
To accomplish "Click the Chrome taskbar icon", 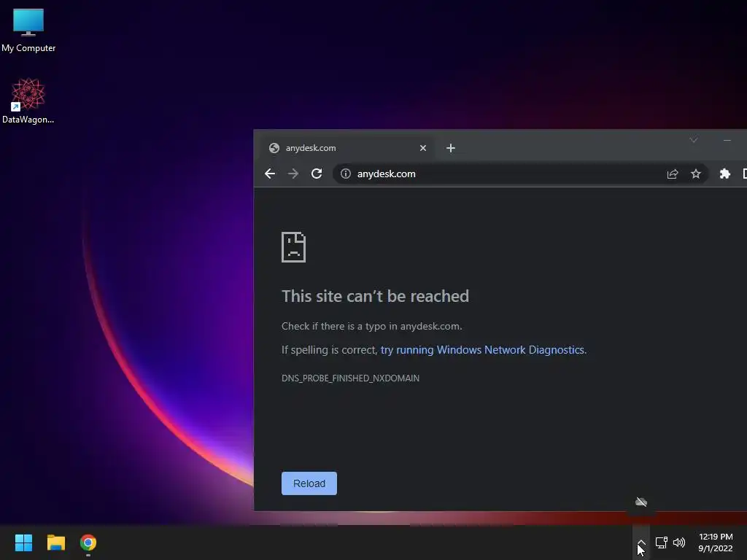I will click(x=88, y=542).
